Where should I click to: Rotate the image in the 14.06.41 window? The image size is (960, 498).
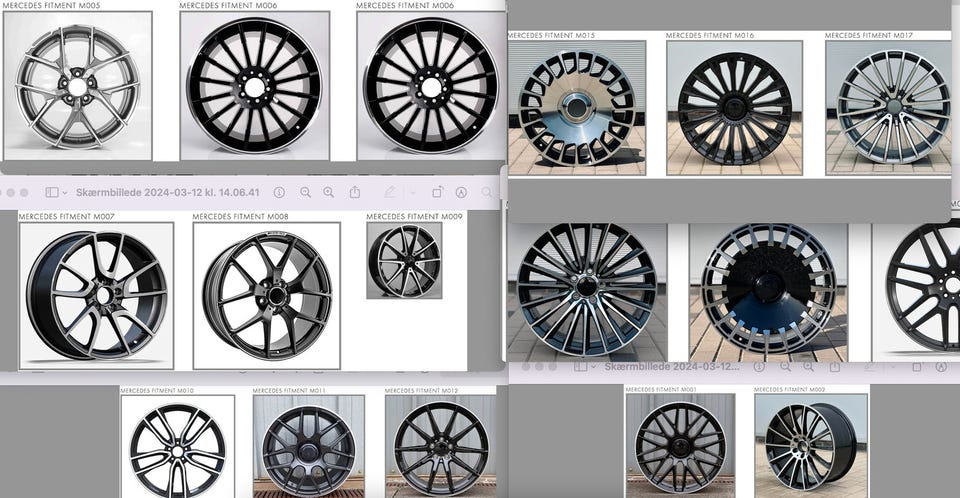point(437,192)
